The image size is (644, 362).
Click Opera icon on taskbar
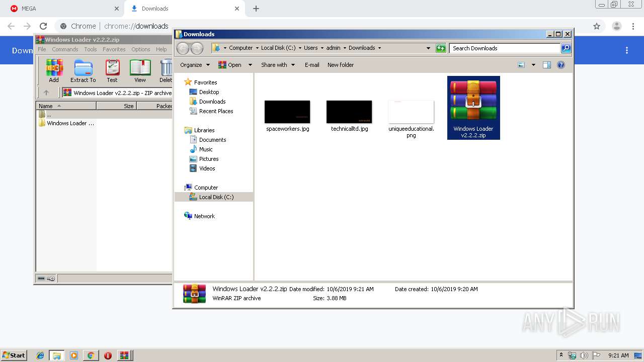[108, 355]
